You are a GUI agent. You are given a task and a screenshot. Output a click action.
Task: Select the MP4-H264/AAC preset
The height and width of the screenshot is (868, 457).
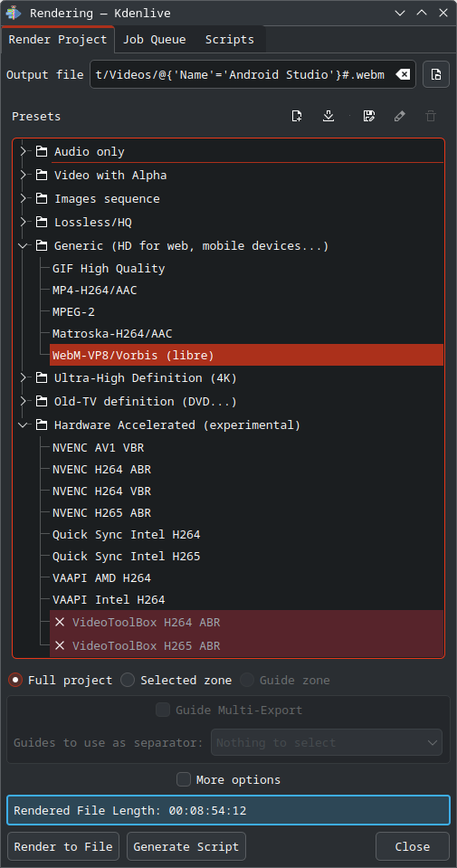coord(246,290)
